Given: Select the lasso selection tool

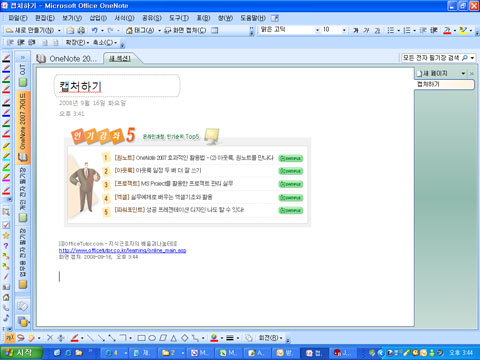Looking at the screenshot, I should point(21,338).
